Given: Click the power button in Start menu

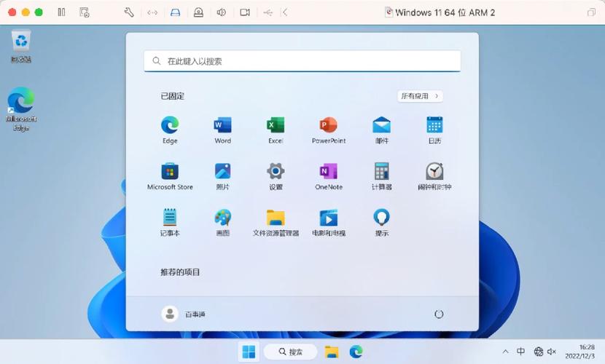Looking at the screenshot, I should point(439,314).
